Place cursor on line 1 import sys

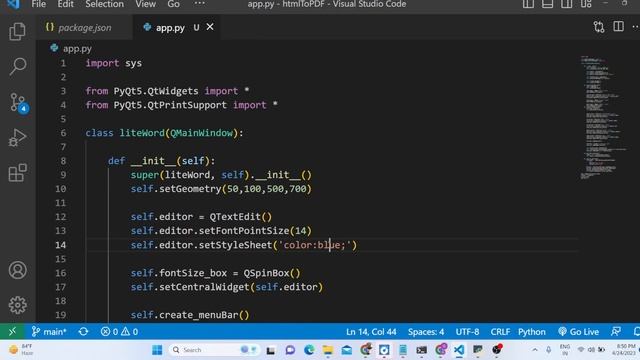[113, 63]
